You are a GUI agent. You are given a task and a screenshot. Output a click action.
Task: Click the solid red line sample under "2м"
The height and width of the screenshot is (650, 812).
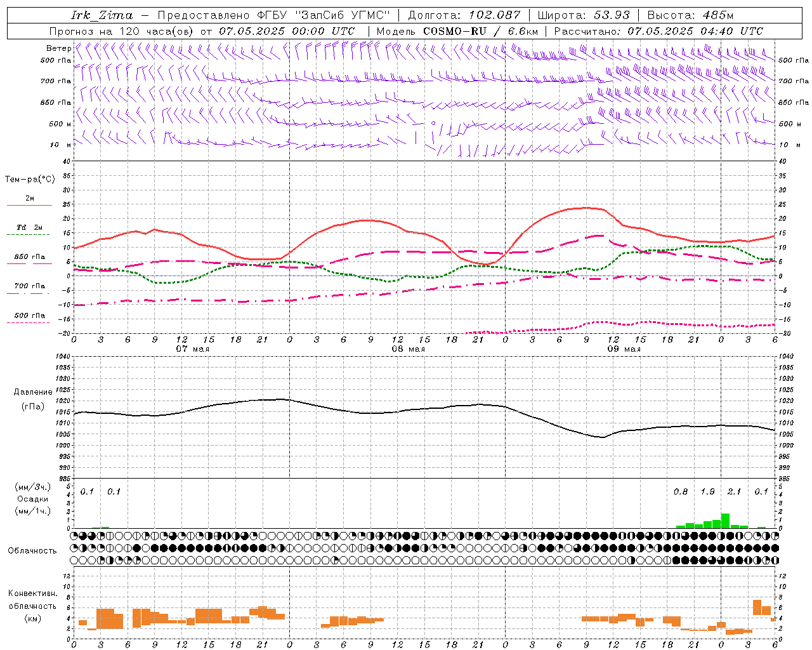[x=29, y=206]
